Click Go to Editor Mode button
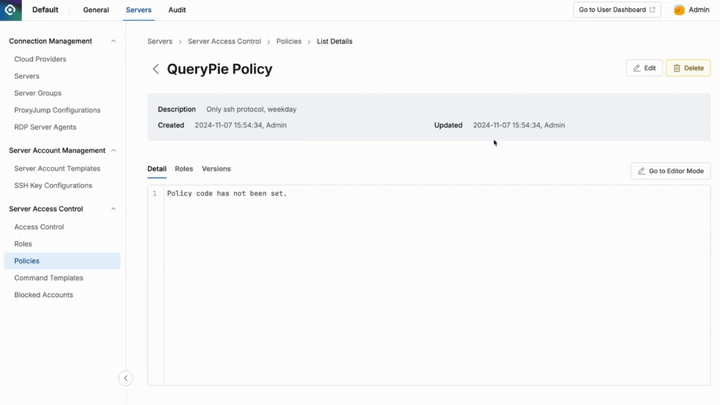 tap(670, 171)
